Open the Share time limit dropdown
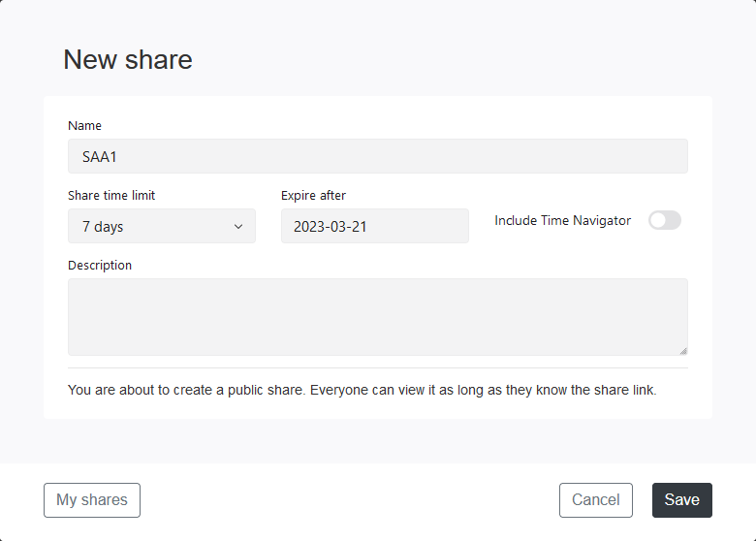Viewport: 756px width, 541px height. pos(162,226)
